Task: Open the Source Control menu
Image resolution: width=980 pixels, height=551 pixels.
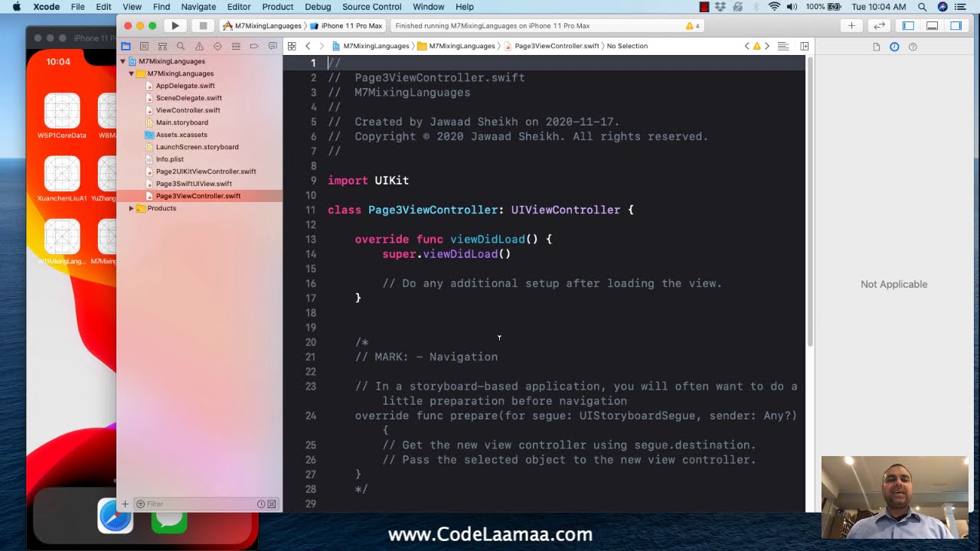Action: pos(372,7)
